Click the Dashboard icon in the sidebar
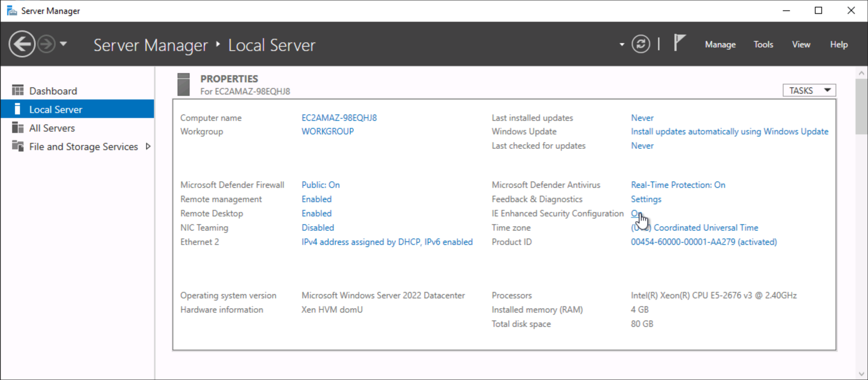Viewport: 868px width, 380px height. coord(18,91)
